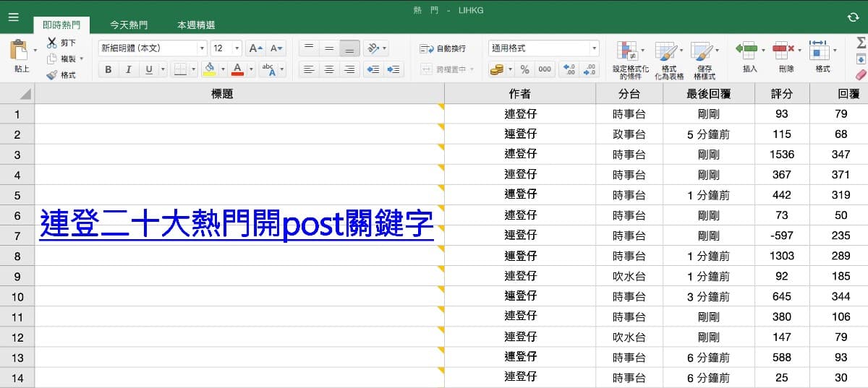This screenshot has height=388, width=868.
Task: Align text left
Action: [x=309, y=69]
